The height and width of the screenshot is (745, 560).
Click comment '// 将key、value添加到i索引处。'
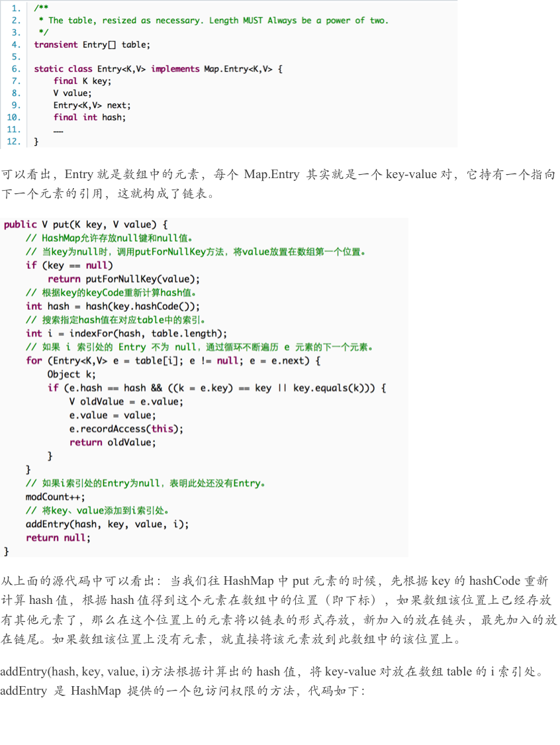click(x=97, y=511)
